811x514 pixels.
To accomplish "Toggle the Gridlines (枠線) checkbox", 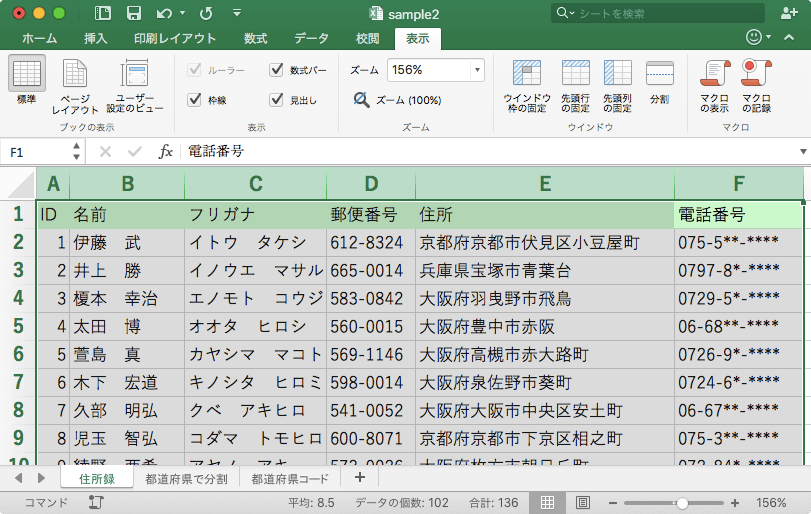I will (x=194, y=99).
